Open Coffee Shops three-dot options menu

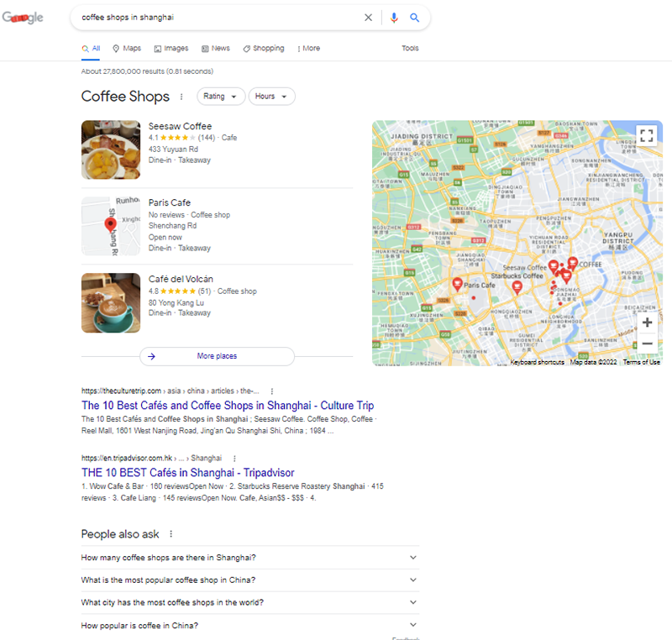[x=181, y=97]
